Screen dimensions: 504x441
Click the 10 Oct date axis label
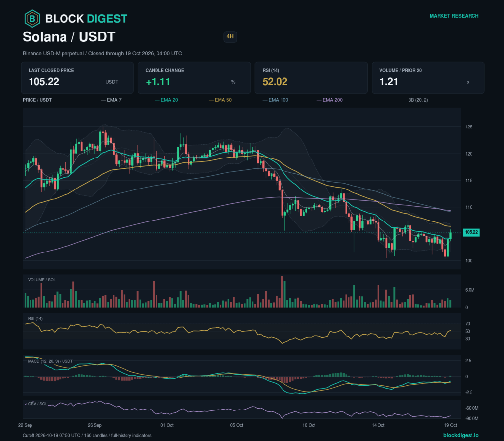[x=309, y=425]
